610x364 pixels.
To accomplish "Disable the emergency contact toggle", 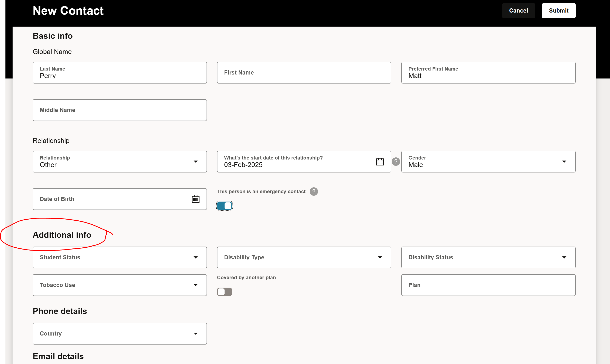I will pyautogui.click(x=224, y=206).
